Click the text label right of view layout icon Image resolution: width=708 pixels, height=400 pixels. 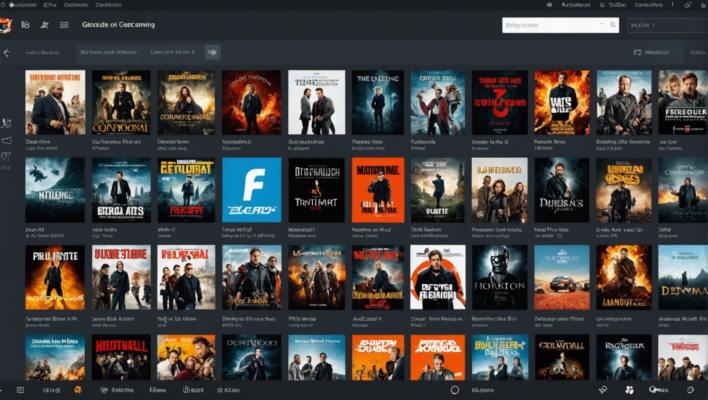tap(657, 52)
